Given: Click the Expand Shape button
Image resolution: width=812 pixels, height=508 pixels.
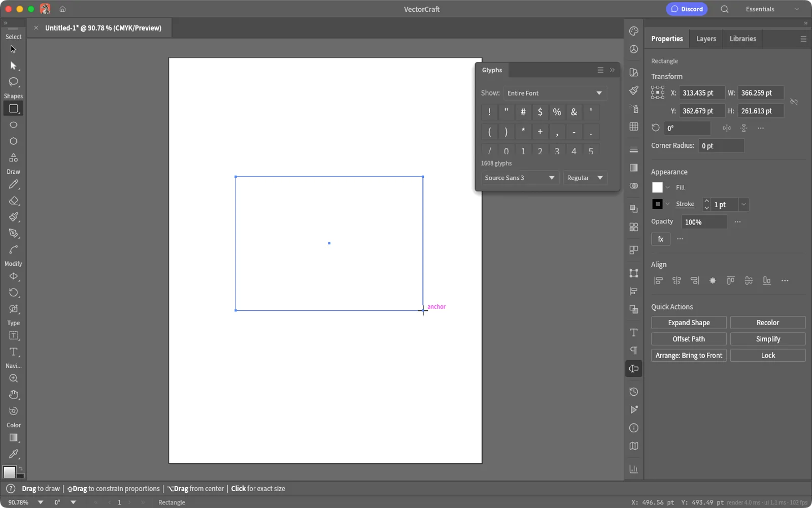Looking at the screenshot, I should click(x=689, y=323).
